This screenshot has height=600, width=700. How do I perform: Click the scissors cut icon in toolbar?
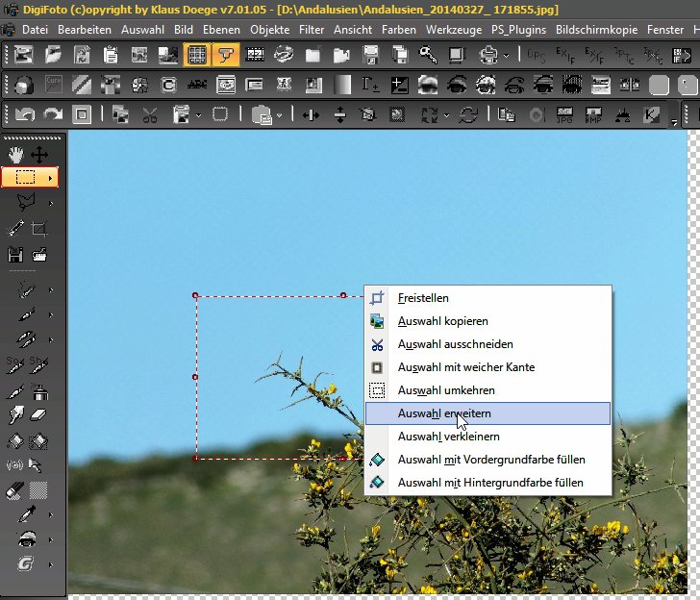pos(149,115)
